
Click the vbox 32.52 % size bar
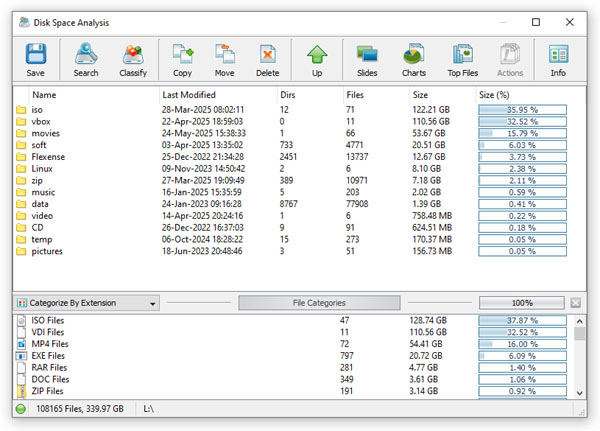pyautogui.click(x=522, y=122)
